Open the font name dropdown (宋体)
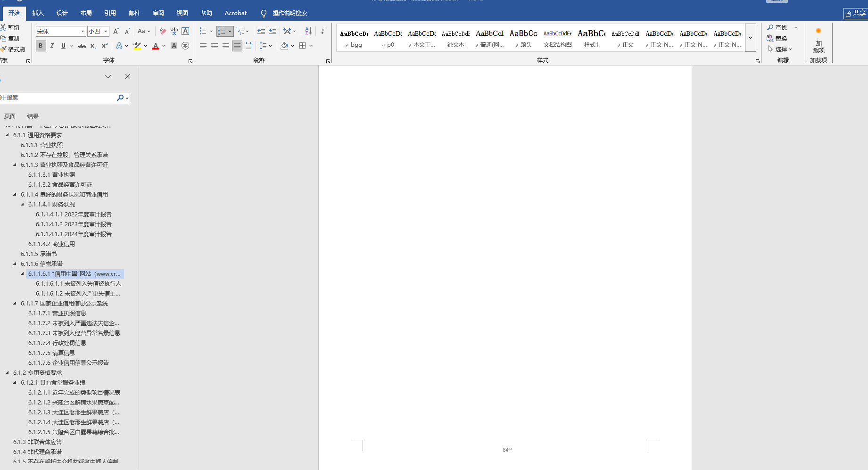Screen dimensions: 868x470 pos(83,31)
